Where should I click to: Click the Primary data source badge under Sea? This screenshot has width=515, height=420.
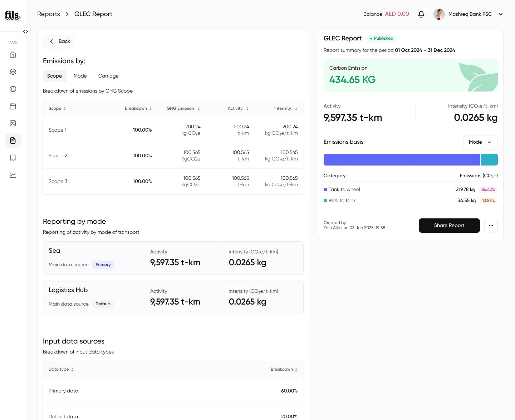click(x=103, y=265)
